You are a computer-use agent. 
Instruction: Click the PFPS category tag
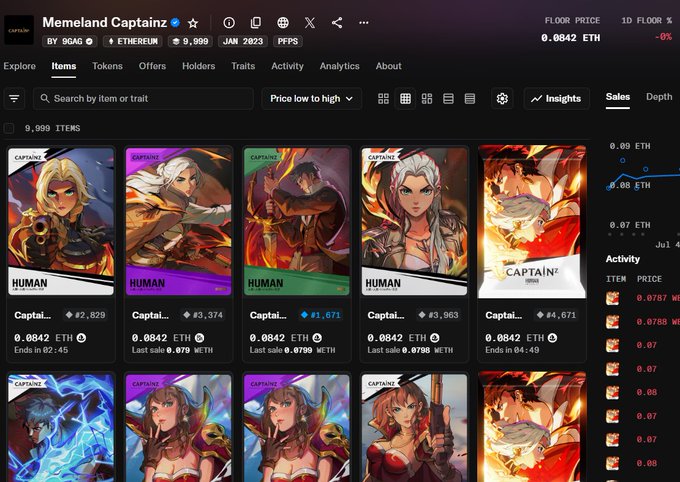point(288,41)
